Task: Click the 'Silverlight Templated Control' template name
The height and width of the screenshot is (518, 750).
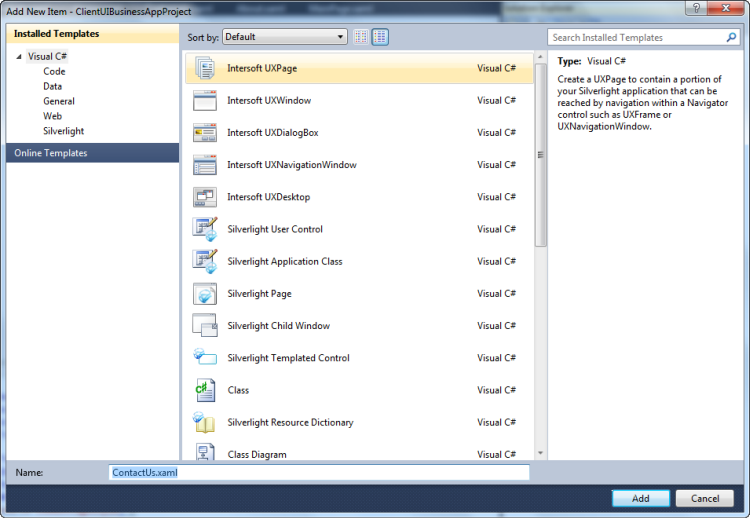Action: click(288, 358)
